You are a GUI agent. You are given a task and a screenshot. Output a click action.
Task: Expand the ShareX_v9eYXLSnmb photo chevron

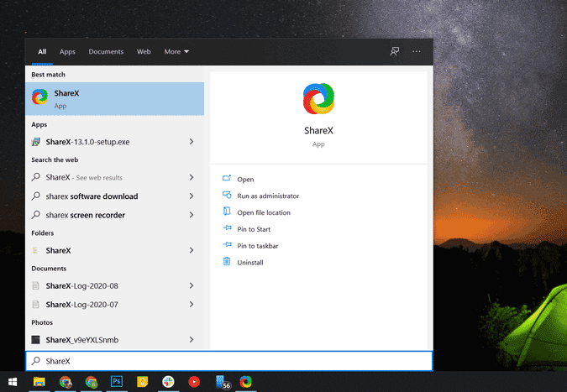(192, 340)
